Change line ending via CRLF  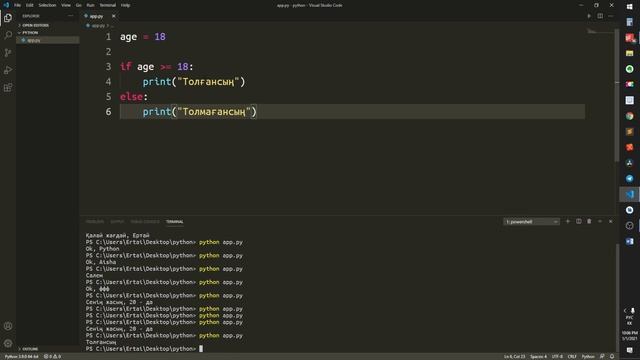pyautogui.click(x=572, y=356)
